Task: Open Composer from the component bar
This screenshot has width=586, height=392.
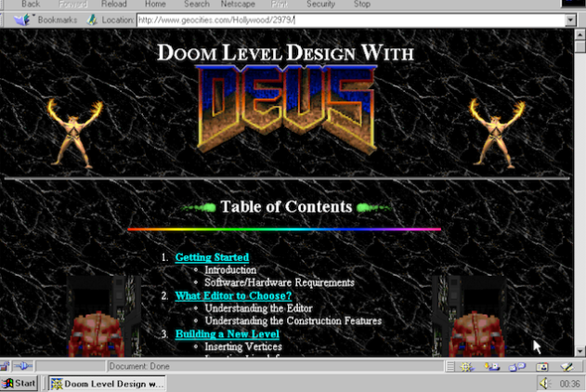Action: pyautogui.click(x=567, y=367)
